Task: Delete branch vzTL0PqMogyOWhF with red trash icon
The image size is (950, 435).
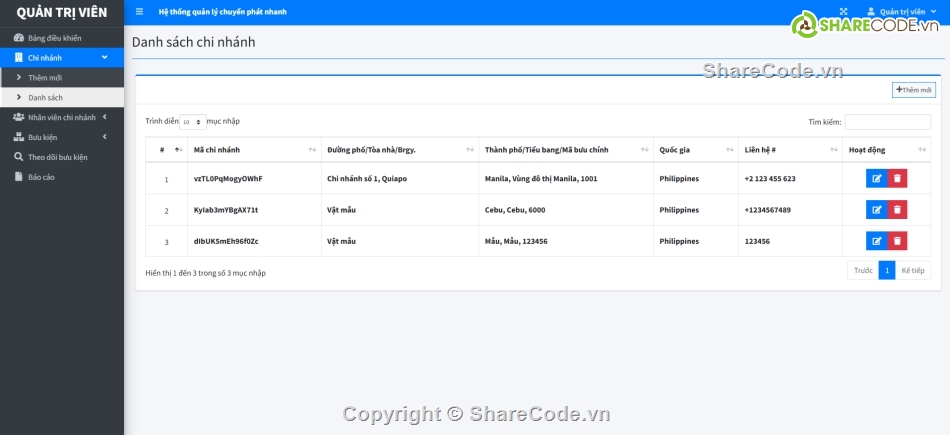Action: (897, 179)
